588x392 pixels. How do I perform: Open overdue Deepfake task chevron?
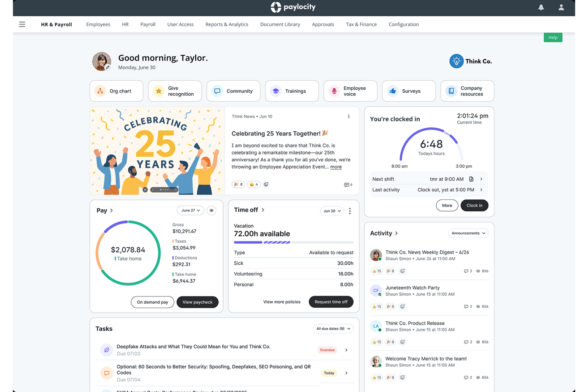346,350
